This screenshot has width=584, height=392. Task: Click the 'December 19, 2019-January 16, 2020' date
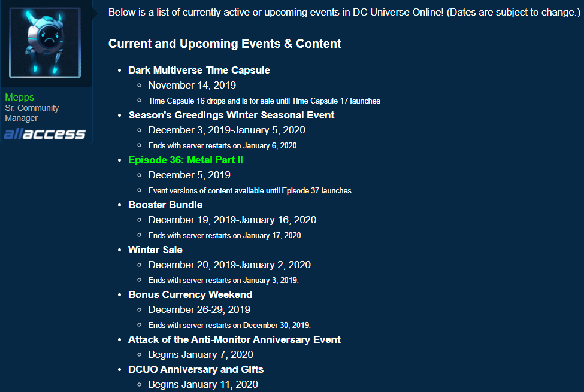coord(232,220)
